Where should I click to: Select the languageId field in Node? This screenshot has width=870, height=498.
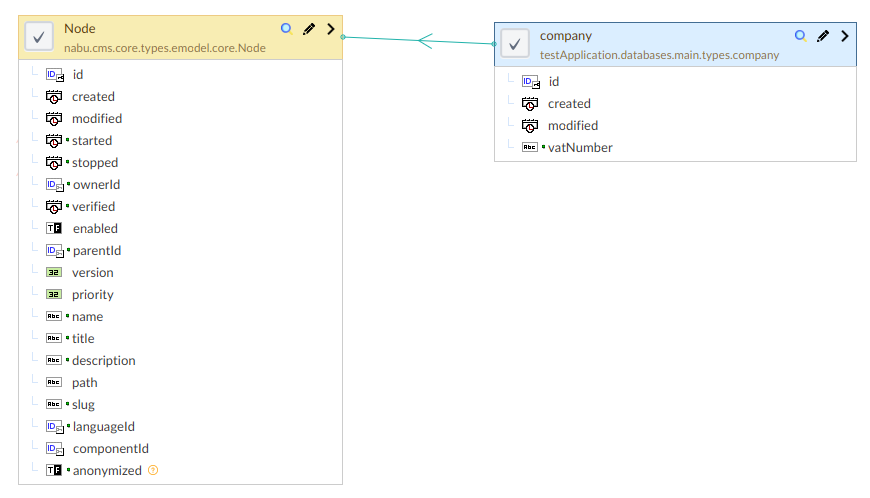click(x=103, y=427)
